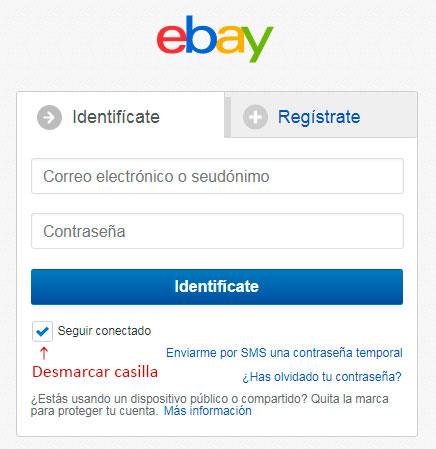Click the plus icon beside Regístrate
The width and height of the screenshot is (436, 449).
(x=255, y=117)
